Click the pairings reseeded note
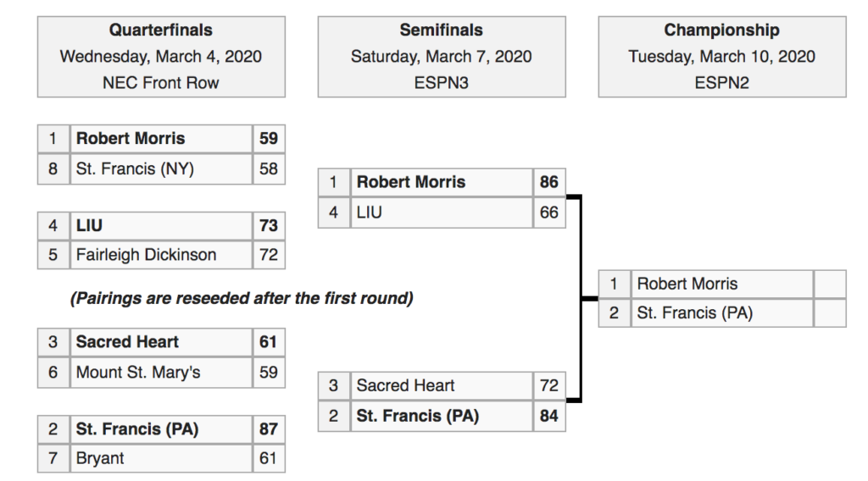 242,299
